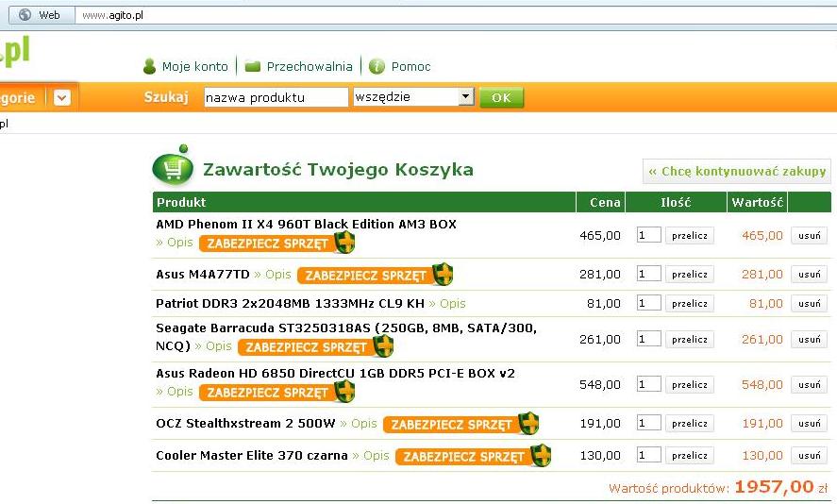Screen dimensions: 837x504
Task: Remove Seagate Barracuda with usuń
Action: click(810, 339)
